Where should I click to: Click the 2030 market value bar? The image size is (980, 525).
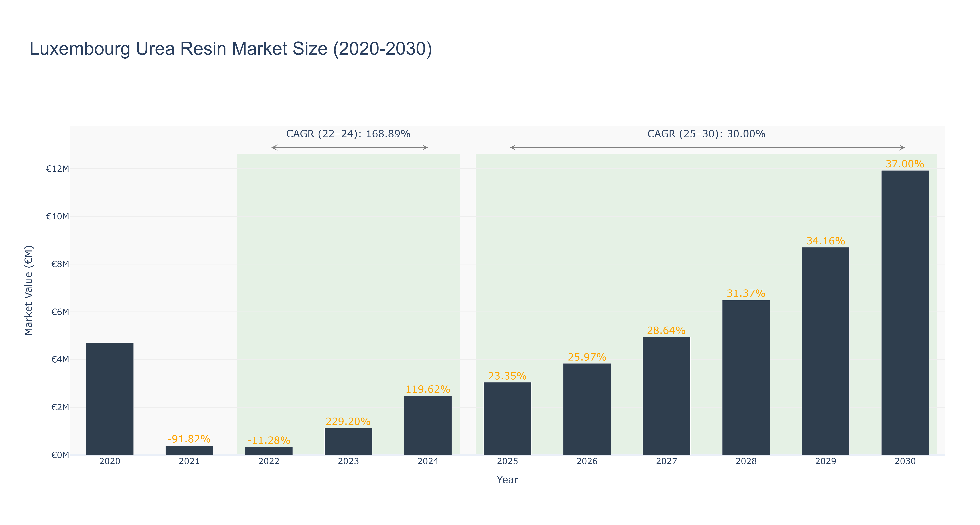point(905,313)
